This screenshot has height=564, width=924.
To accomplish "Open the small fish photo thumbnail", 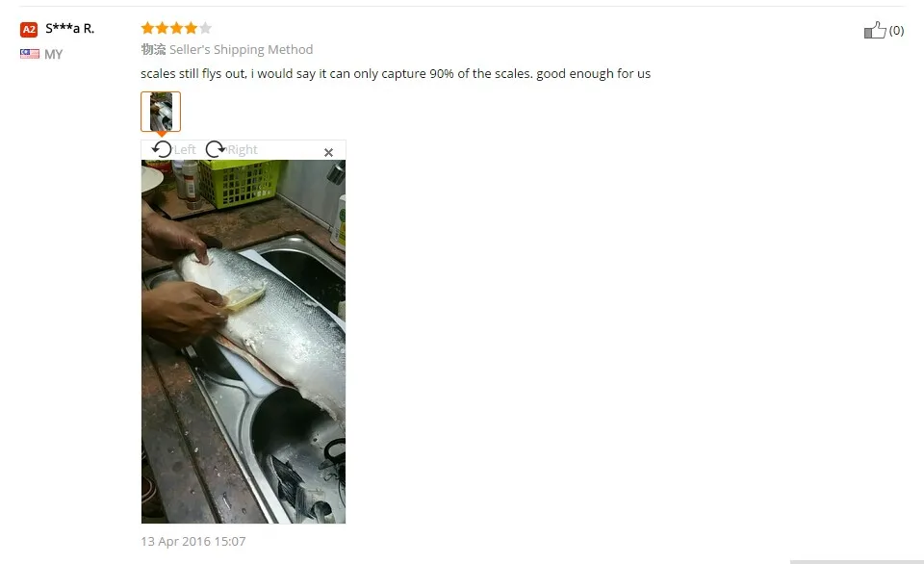I will (x=161, y=112).
